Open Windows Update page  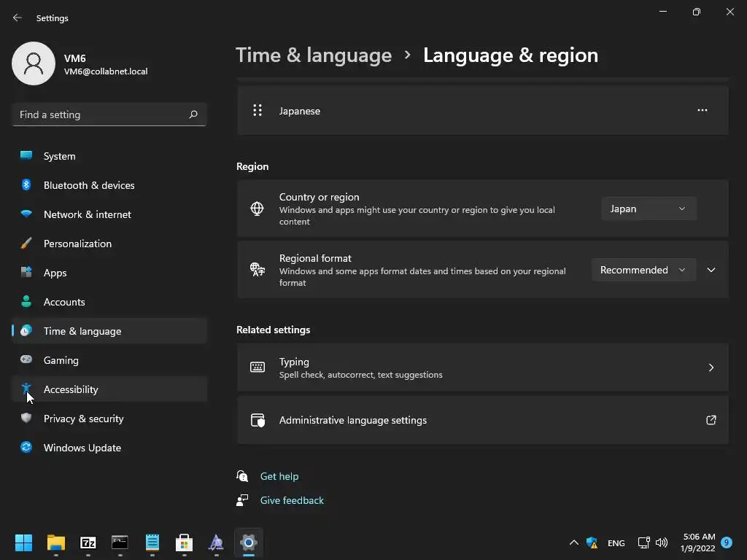pyautogui.click(x=109, y=448)
